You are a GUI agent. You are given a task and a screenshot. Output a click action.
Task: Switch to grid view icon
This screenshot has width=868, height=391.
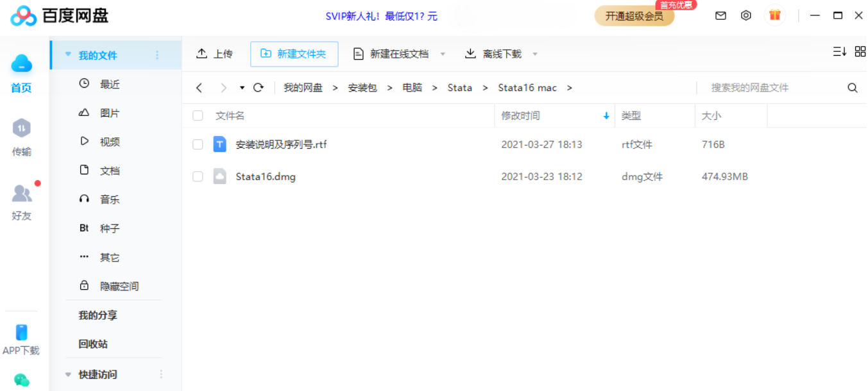(x=860, y=51)
